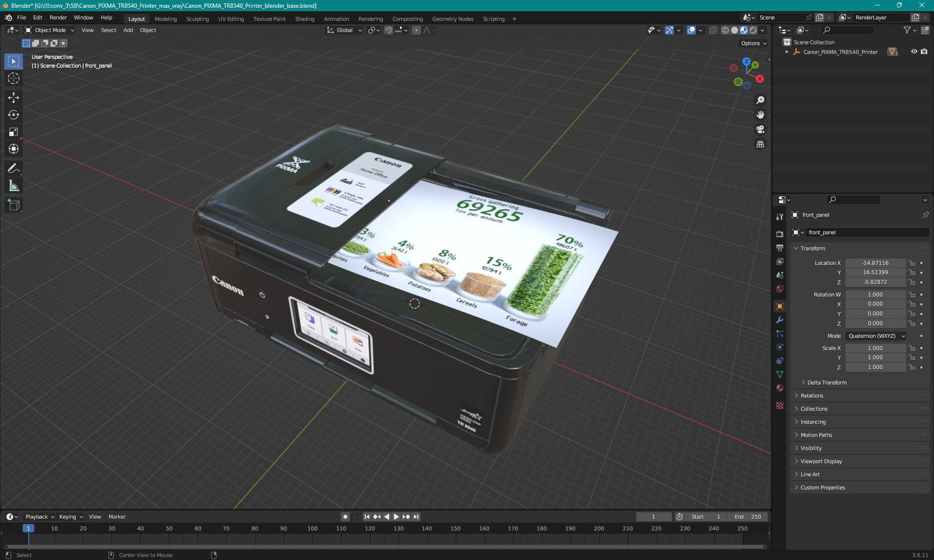Open the World properties tab

(780, 289)
